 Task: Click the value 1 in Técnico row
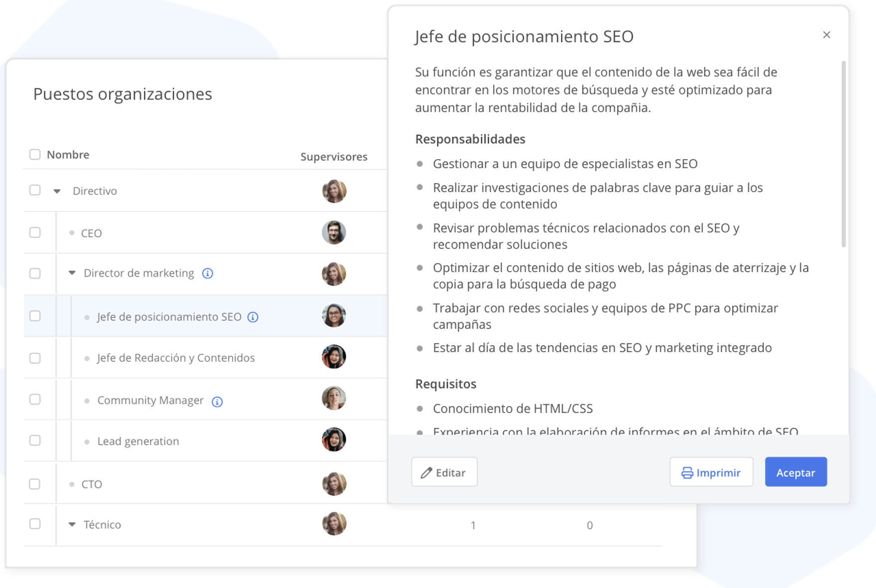(473, 525)
